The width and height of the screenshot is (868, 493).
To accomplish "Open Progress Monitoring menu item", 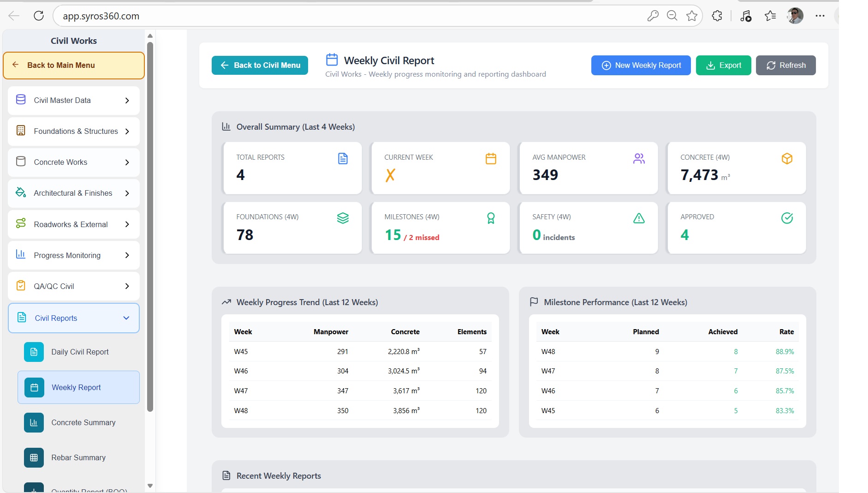I will (x=74, y=255).
